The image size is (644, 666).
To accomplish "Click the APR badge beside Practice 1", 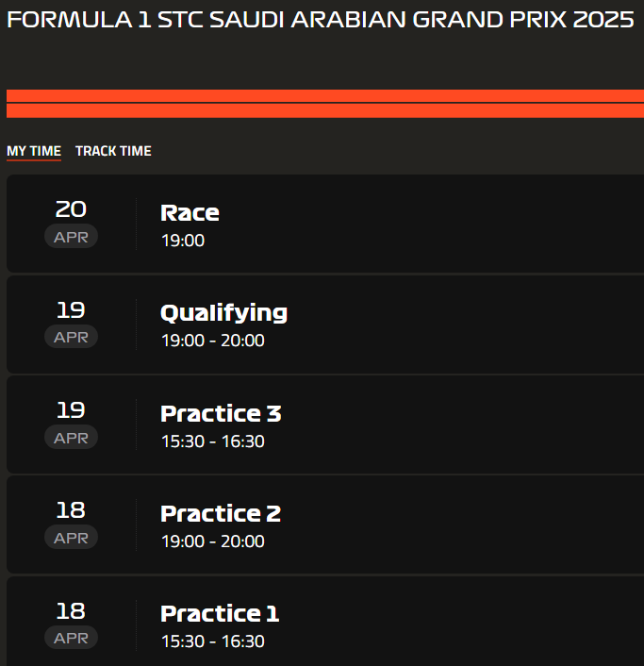I will coord(71,638).
